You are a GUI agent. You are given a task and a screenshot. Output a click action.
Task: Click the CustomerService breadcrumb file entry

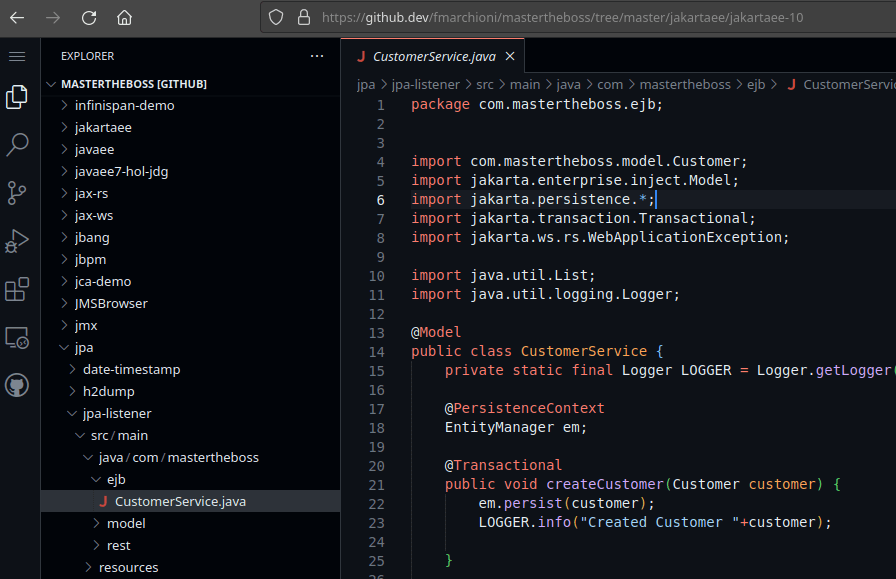click(x=841, y=85)
